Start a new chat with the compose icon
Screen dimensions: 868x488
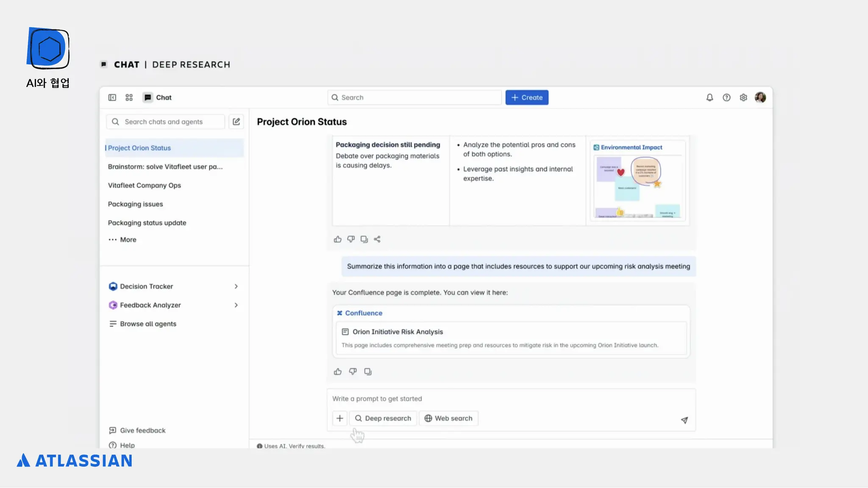(x=236, y=122)
